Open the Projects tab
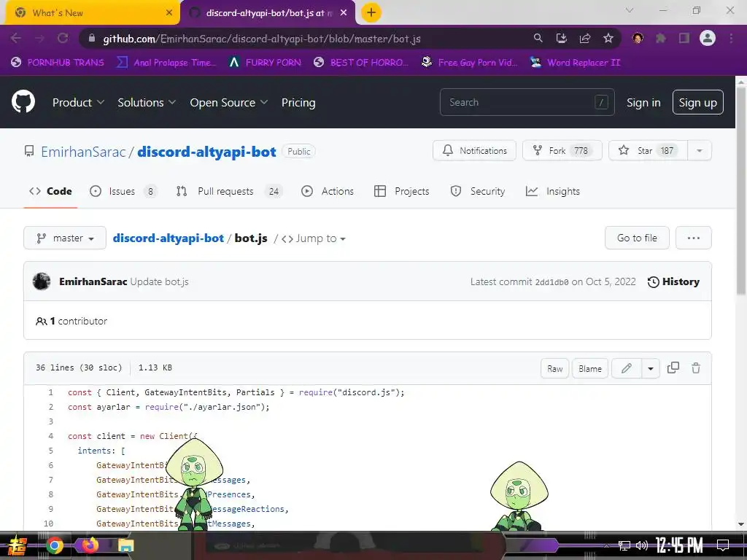 [402, 191]
